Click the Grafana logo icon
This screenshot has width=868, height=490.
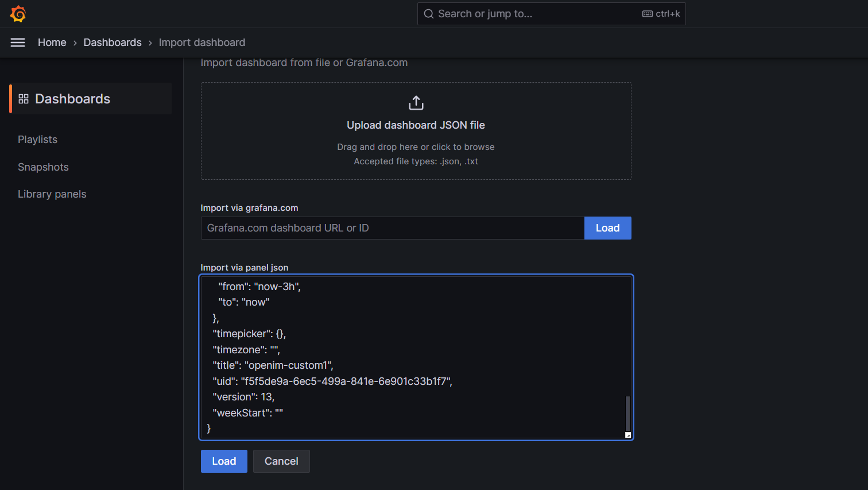coord(18,13)
